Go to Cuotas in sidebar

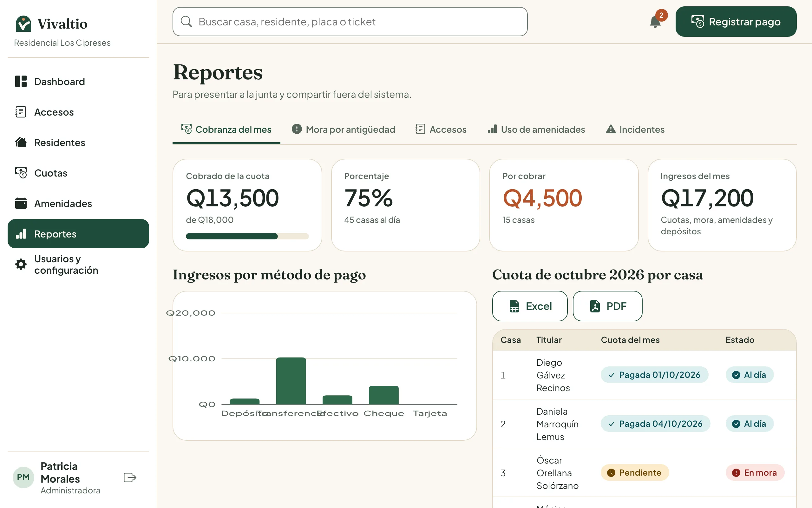[78, 173]
